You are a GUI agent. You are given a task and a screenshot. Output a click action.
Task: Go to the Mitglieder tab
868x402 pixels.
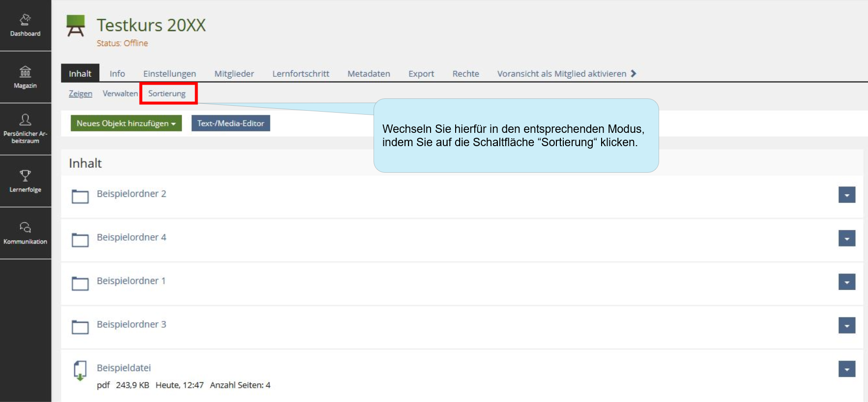(x=234, y=73)
